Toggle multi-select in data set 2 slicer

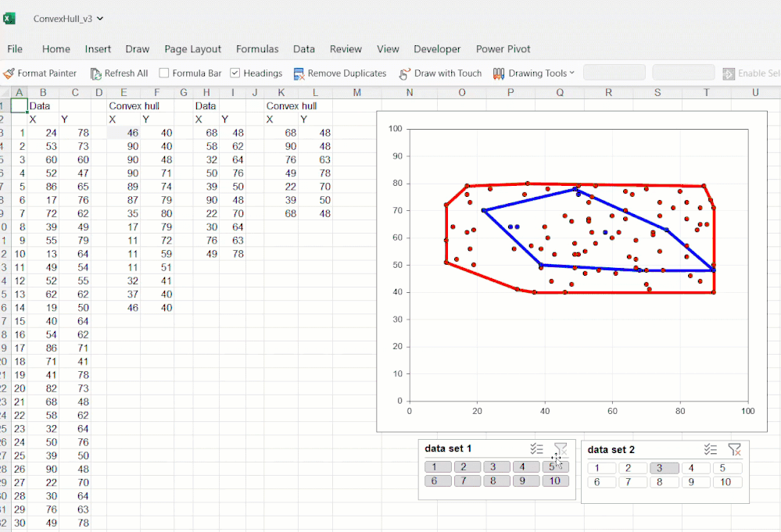click(x=711, y=450)
